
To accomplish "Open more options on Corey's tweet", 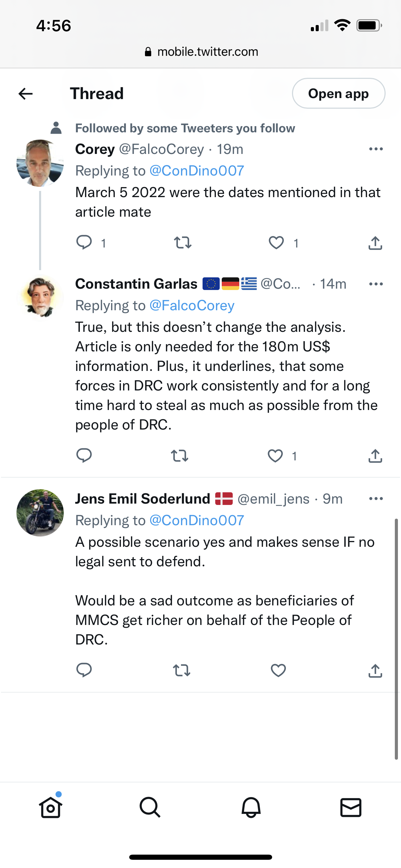I will (376, 149).
